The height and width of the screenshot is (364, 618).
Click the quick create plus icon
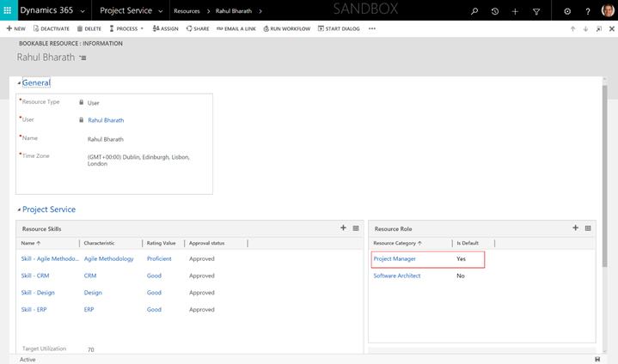pyautogui.click(x=515, y=11)
